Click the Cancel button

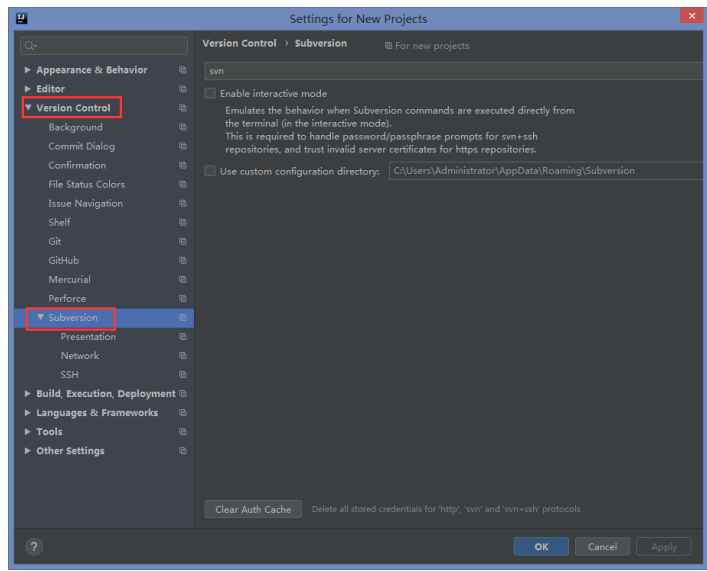point(602,547)
